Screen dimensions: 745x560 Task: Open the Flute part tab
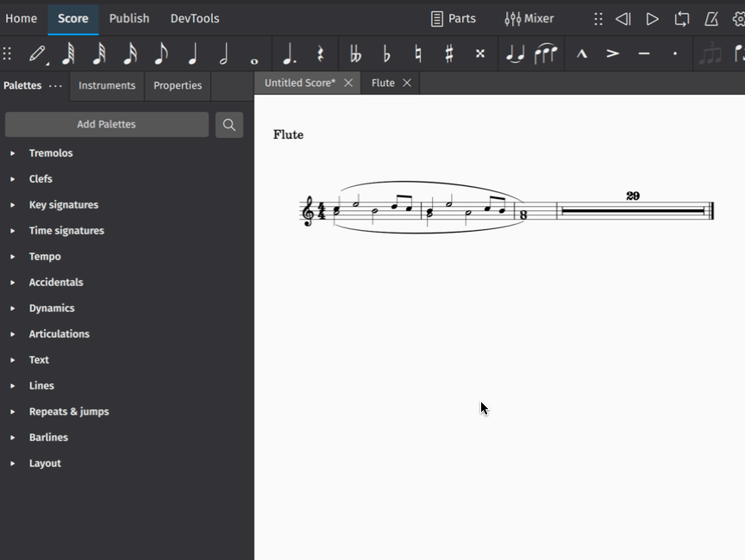(383, 83)
